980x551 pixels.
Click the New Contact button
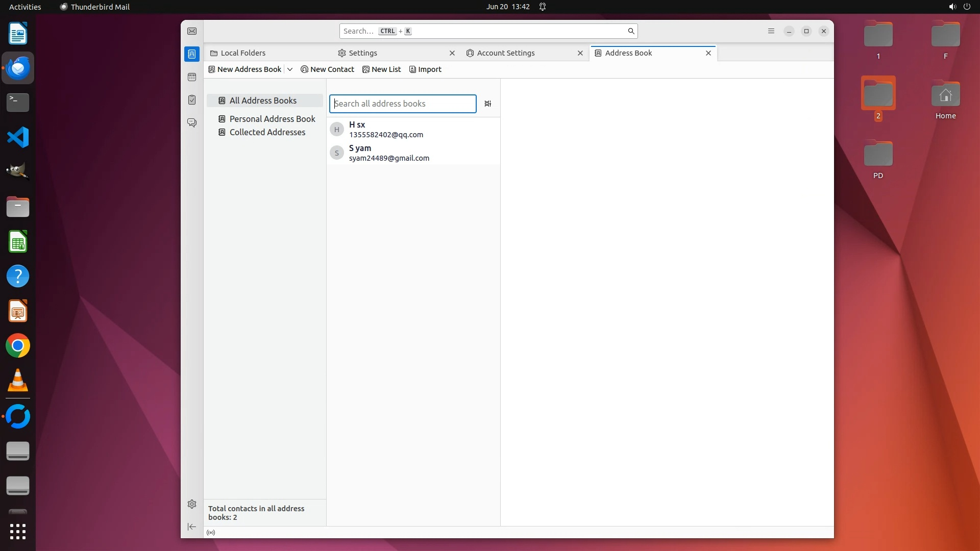(x=327, y=69)
